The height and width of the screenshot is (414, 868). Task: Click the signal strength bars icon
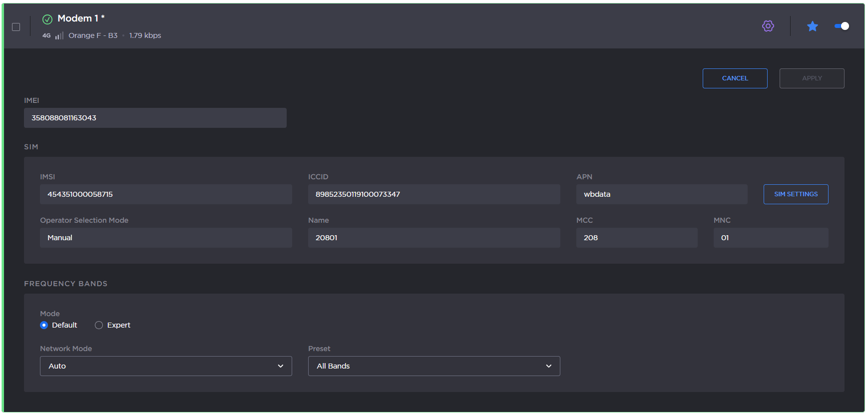tap(59, 36)
